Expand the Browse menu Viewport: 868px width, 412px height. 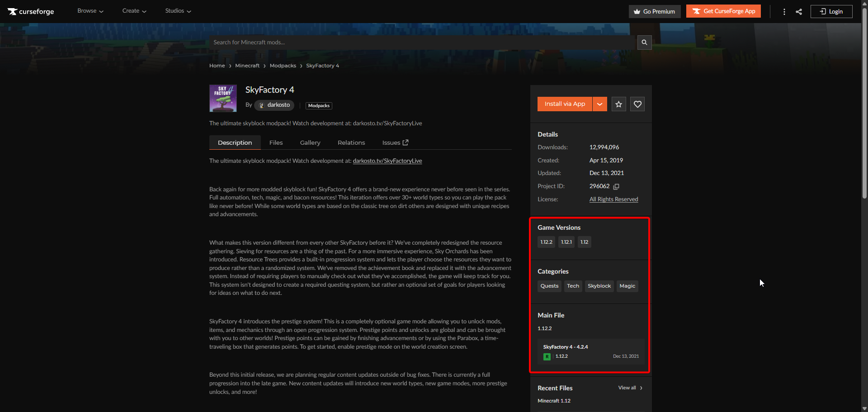[90, 11]
